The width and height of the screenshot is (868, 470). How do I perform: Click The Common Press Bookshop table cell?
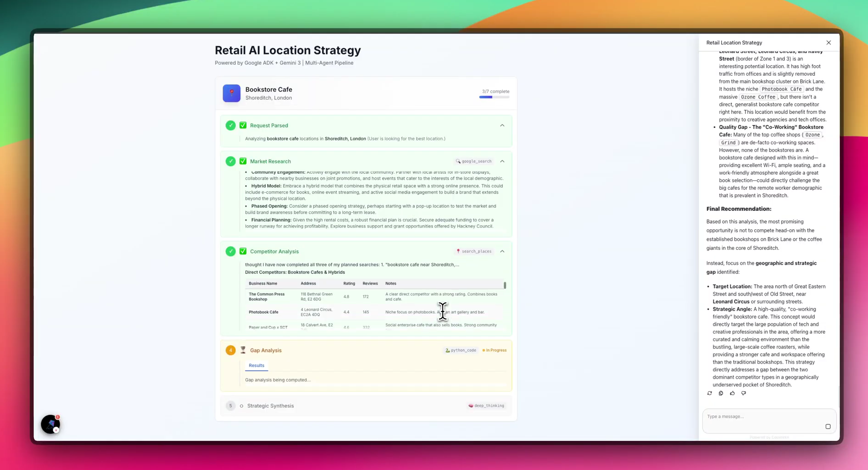click(267, 297)
